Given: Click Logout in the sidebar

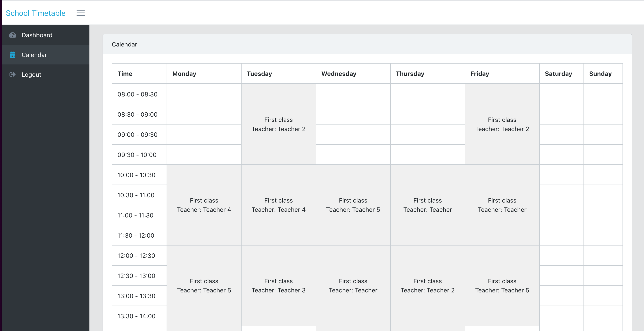Looking at the screenshot, I should coord(31,74).
